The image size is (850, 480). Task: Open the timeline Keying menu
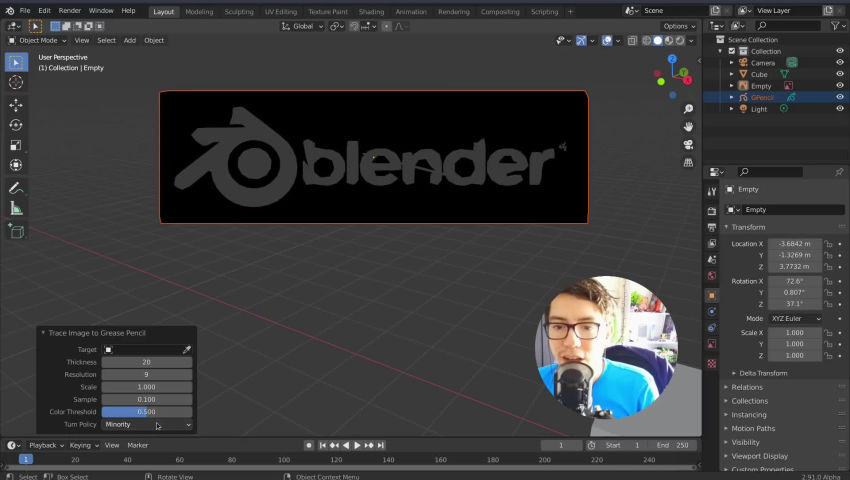pos(83,445)
